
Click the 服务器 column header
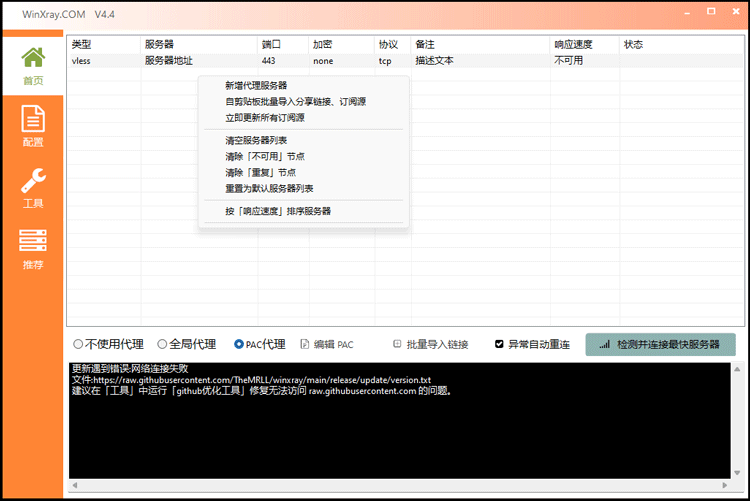pos(199,45)
